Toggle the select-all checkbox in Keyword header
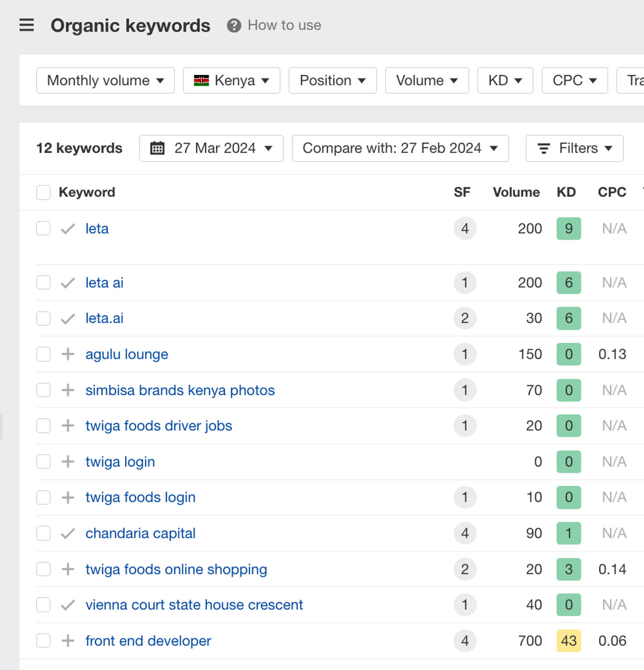The image size is (644, 670). [x=44, y=192]
